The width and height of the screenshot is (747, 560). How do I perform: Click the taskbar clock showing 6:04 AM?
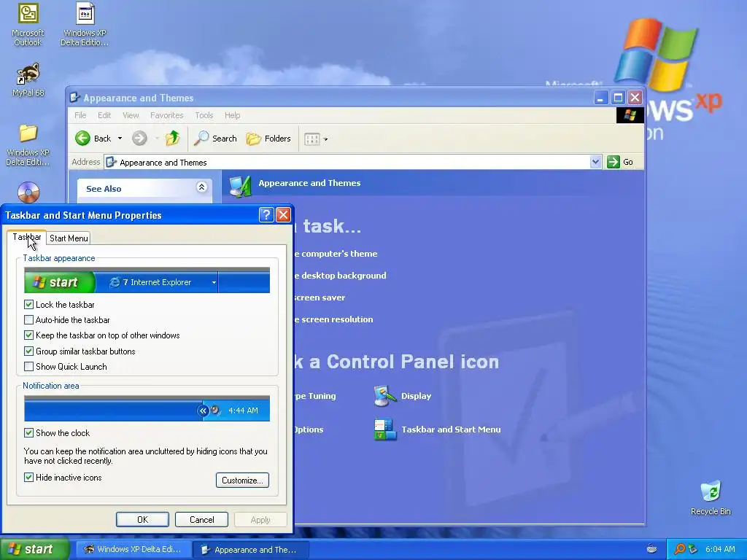pyautogui.click(x=720, y=549)
